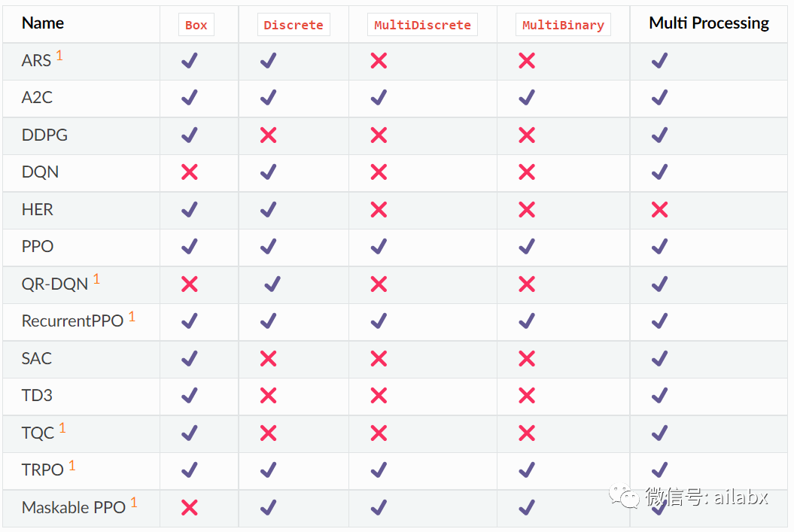794x532 pixels.
Task: Click the WeChat logo in the watermark
Action: (x=625, y=496)
